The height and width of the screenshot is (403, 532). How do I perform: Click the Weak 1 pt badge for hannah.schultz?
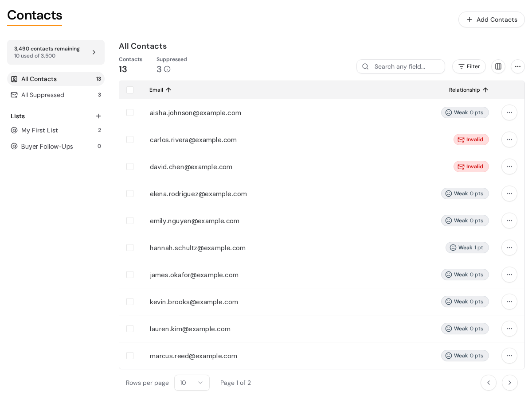pyautogui.click(x=467, y=248)
